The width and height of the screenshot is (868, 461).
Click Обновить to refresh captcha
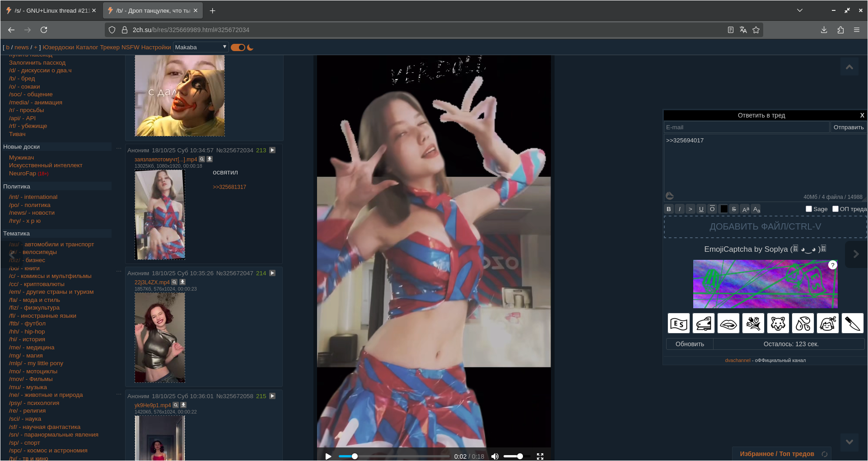pos(690,344)
